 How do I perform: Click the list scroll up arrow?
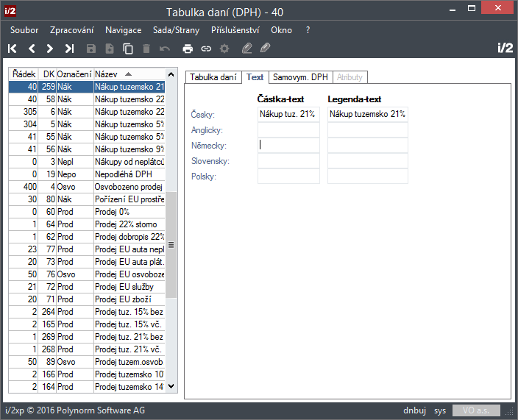[171, 74]
